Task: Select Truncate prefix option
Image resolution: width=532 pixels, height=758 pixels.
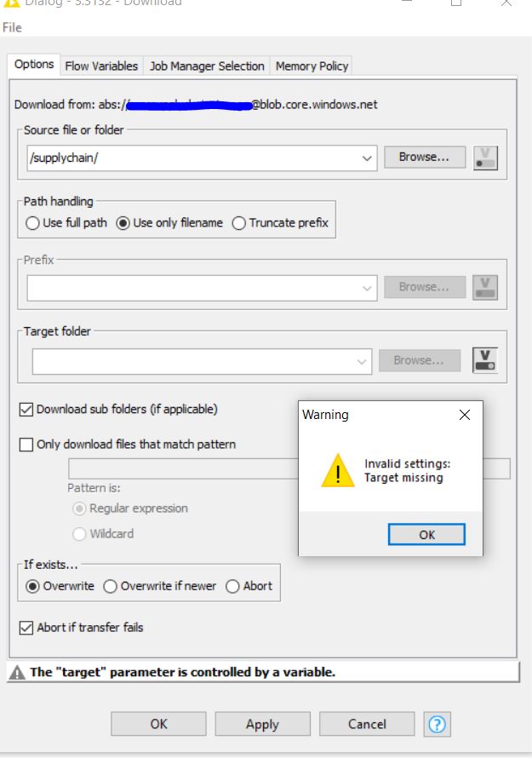Action: click(238, 223)
